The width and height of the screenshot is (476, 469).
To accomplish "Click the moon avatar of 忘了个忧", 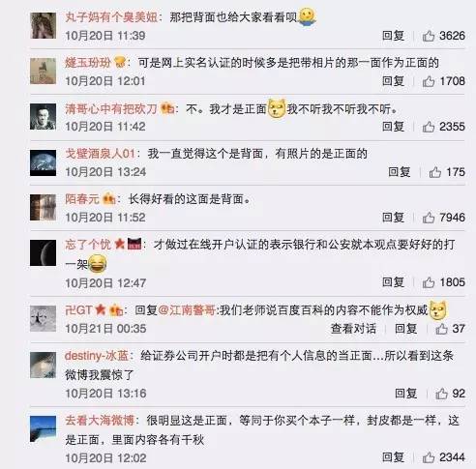I will [x=43, y=252].
